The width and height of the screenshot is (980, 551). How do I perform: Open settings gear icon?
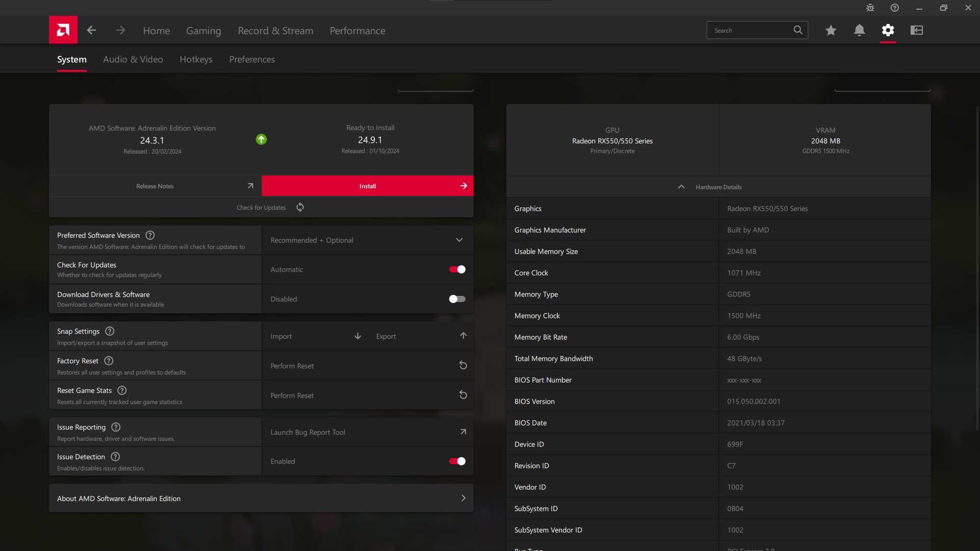pos(888,30)
